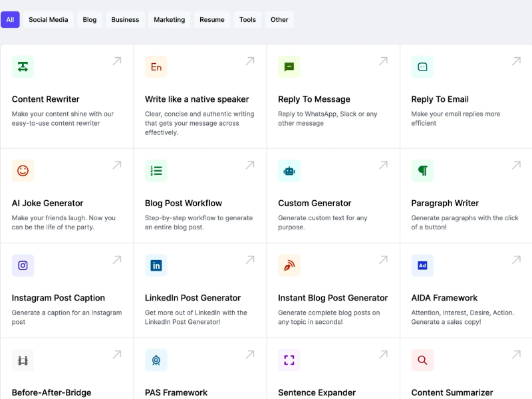
Task: Open the Content Summarizer magnifier icon
Action: coord(422,360)
